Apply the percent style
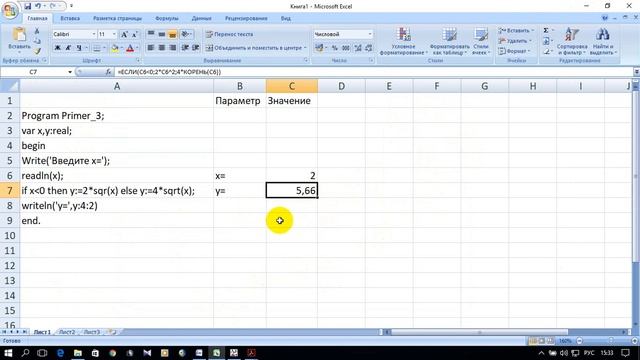The height and width of the screenshot is (360, 640). (334, 48)
